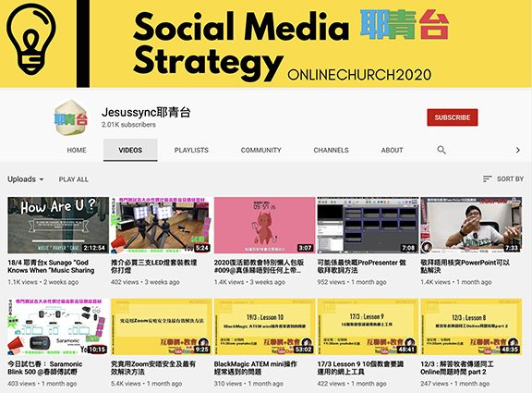Click '5.4K views • 1 month ago' text

pyautogui.click(x=146, y=384)
